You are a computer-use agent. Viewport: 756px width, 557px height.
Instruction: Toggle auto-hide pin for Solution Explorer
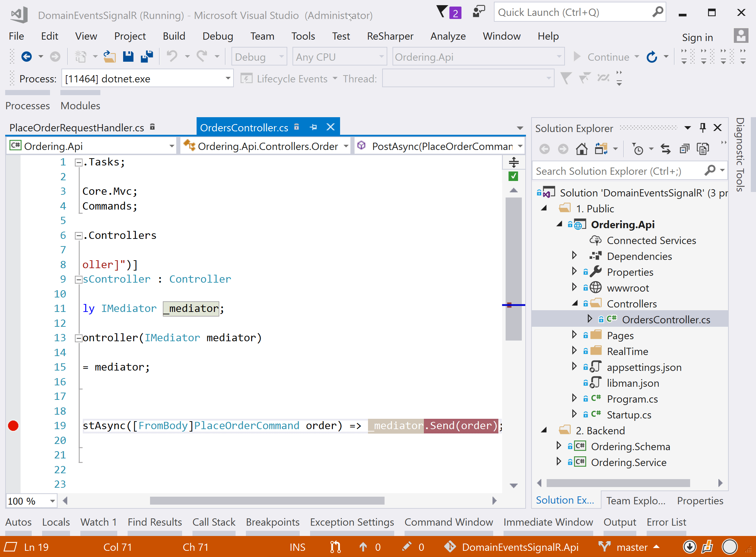[x=703, y=128]
